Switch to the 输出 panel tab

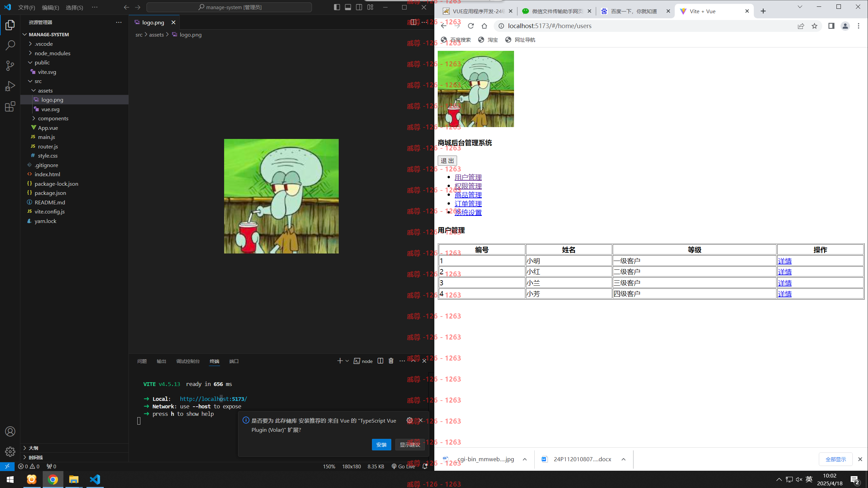point(161,361)
